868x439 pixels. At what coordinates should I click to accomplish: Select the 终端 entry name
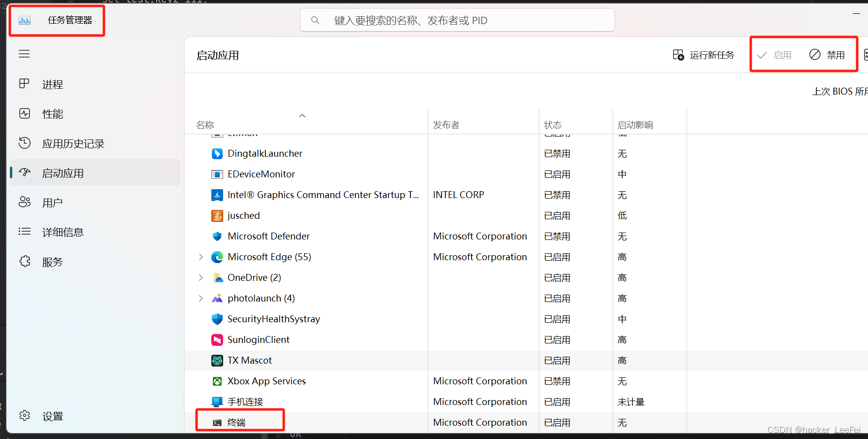pos(236,422)
